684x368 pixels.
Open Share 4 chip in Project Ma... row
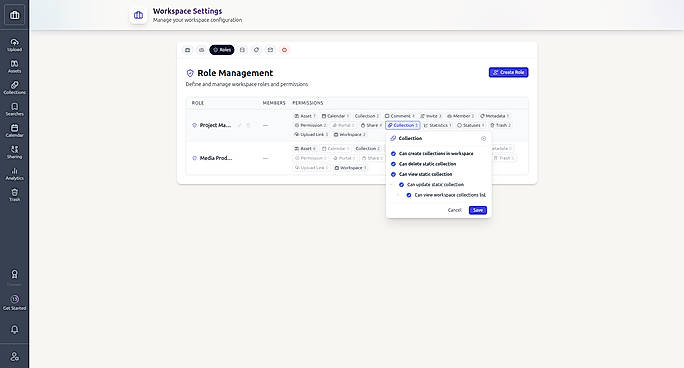pyautogui.click(x=371, y=125)
